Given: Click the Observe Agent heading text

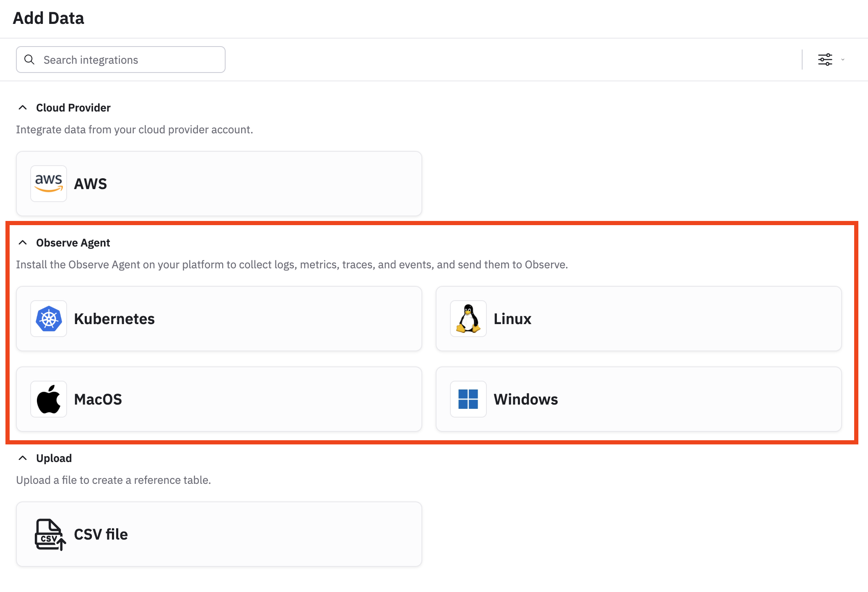Looking at the screenshot, I should (73, 243).
